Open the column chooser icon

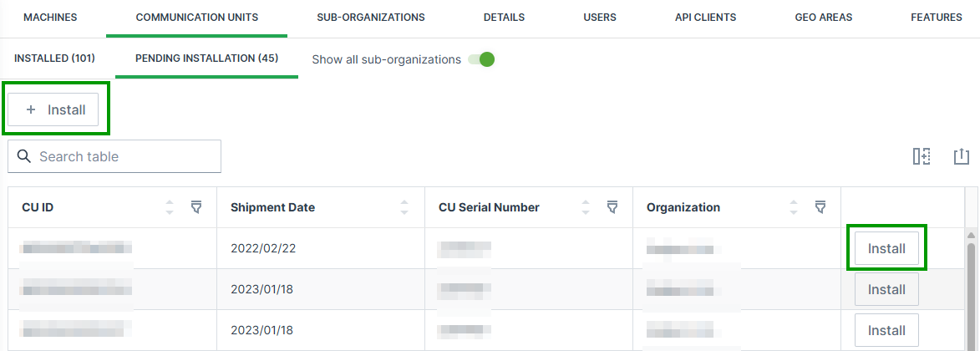tap(922, 156)
